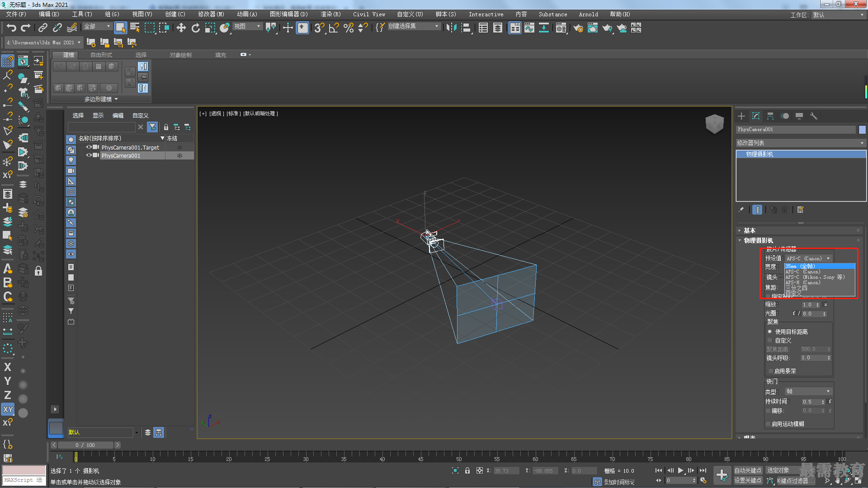Switch to the 自由形式 ribbon tab

(101, 55)
